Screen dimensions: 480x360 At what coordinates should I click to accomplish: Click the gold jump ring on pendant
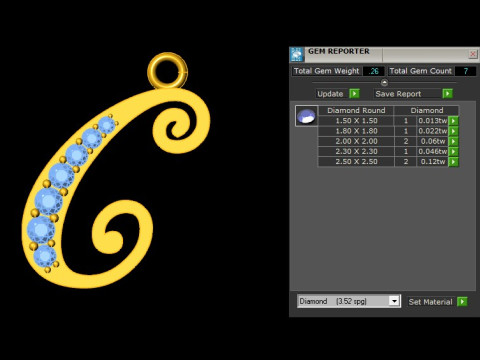click(168, 71)
